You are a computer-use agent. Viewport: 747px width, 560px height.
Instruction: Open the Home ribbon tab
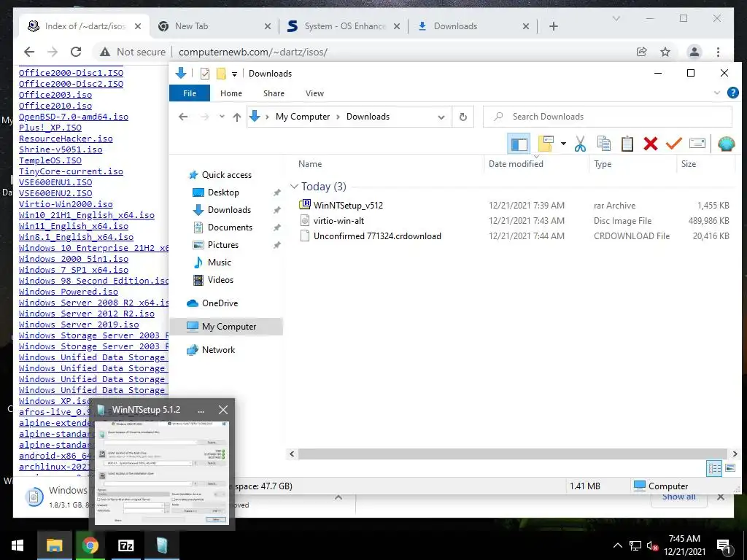coord(231,93)
